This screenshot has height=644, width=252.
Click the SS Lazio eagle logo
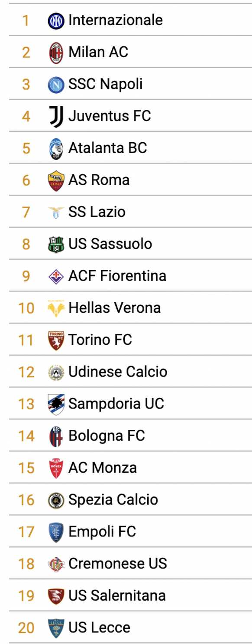[x=56, y=212]
